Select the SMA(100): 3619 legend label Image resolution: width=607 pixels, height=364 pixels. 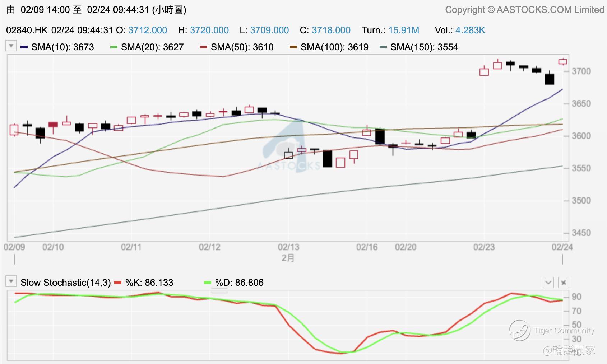click(334, 47)
